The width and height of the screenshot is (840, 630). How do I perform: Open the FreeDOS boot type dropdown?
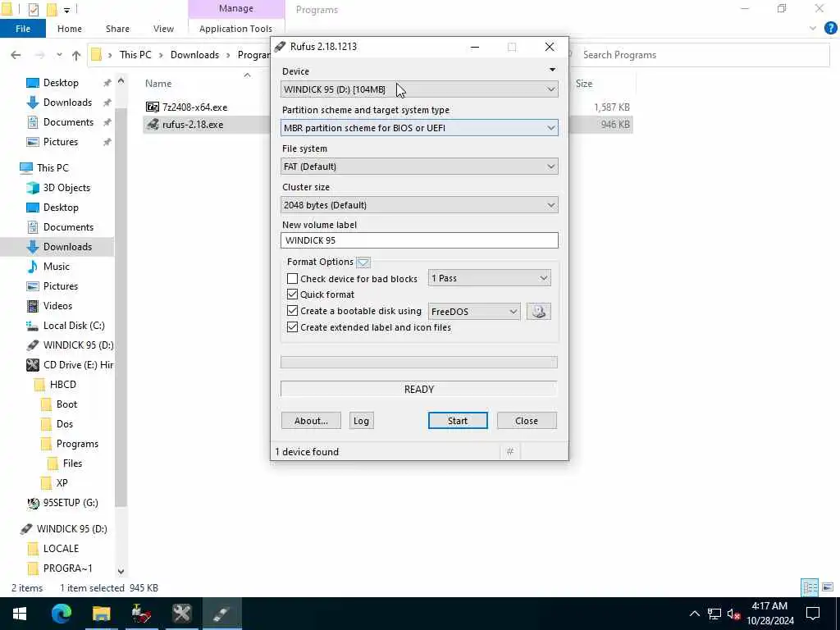click(474, 311)
